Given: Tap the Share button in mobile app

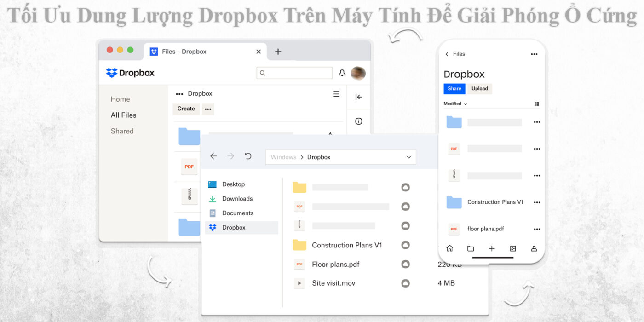Looking at the screenshot, I should [454, 89].
